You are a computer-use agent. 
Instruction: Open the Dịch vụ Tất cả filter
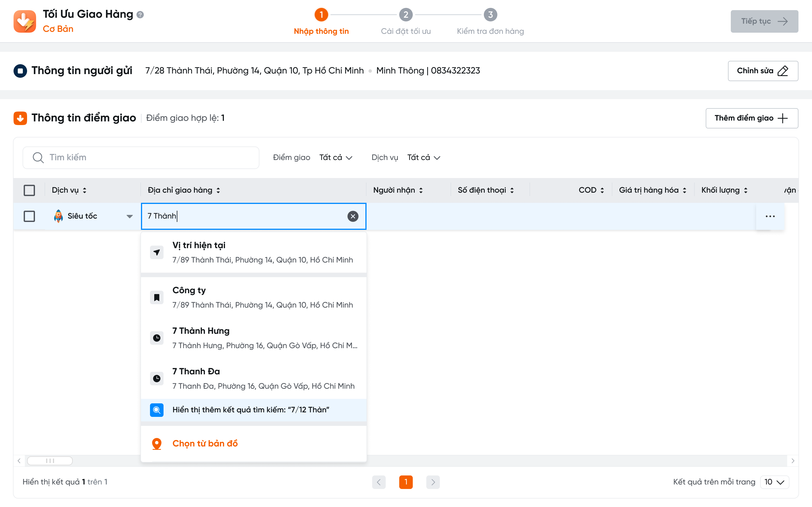tap(423, 158)
